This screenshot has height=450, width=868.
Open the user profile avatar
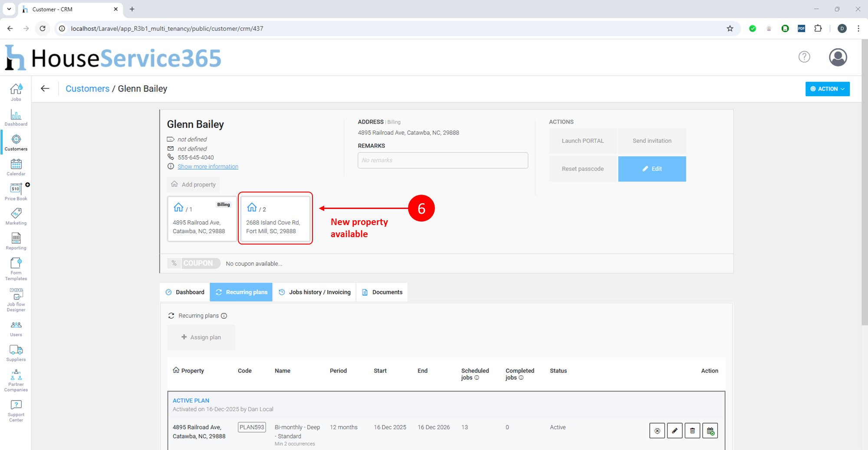838,57
